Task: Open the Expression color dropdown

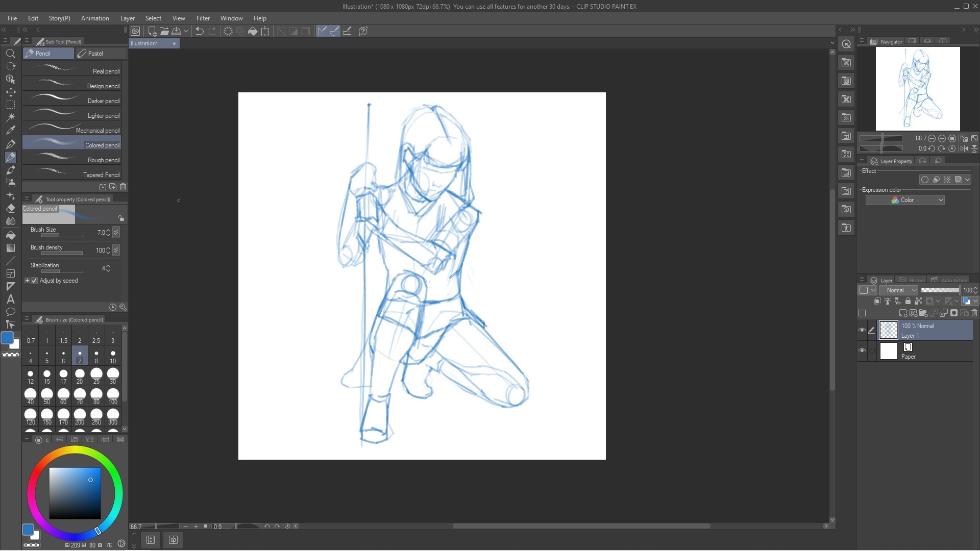Action: point(904,200)
